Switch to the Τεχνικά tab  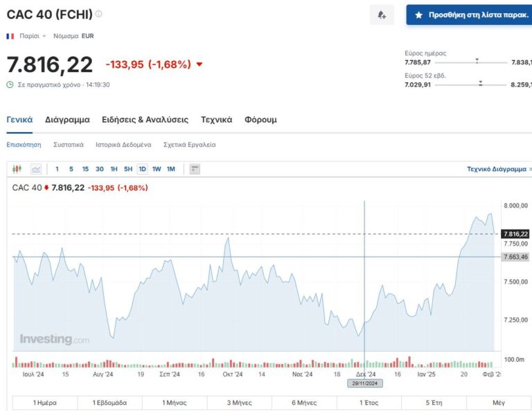[216, 120]
